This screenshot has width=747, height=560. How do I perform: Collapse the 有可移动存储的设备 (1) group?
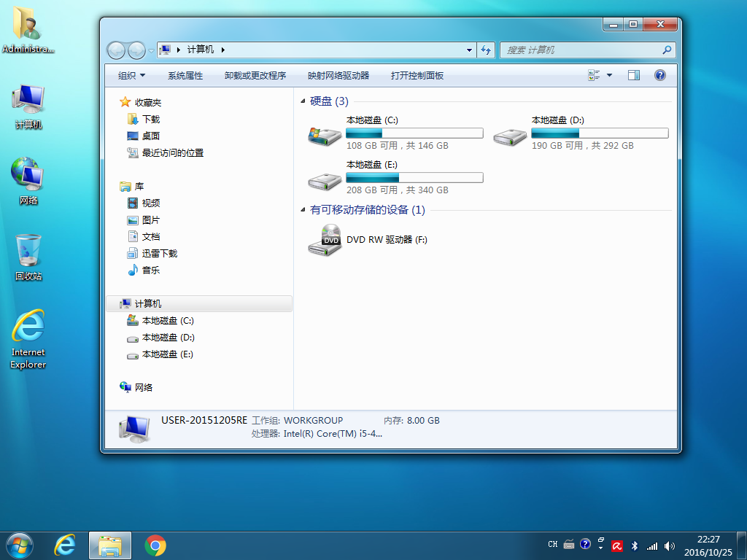(303, 209)
